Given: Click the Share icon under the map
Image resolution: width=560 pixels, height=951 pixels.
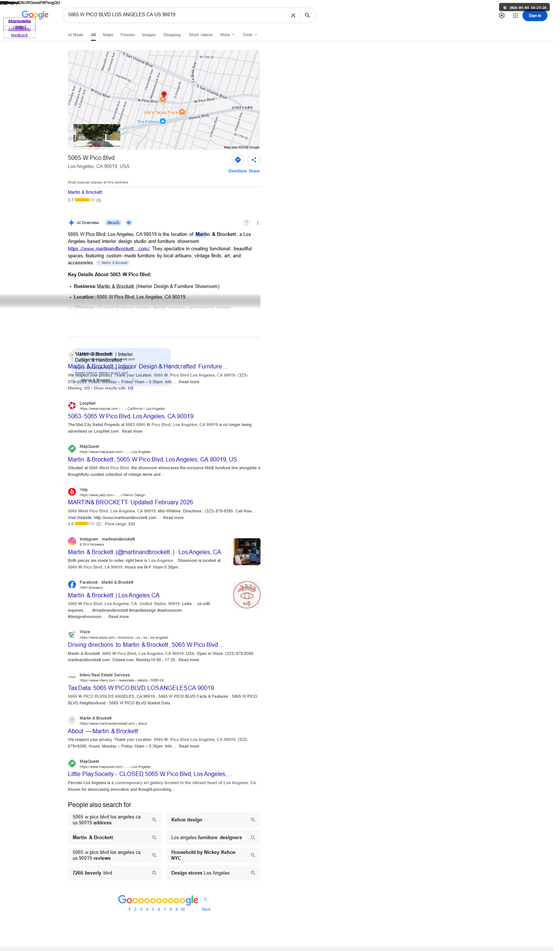Looking at the screenshot, I should pos(257,162).
